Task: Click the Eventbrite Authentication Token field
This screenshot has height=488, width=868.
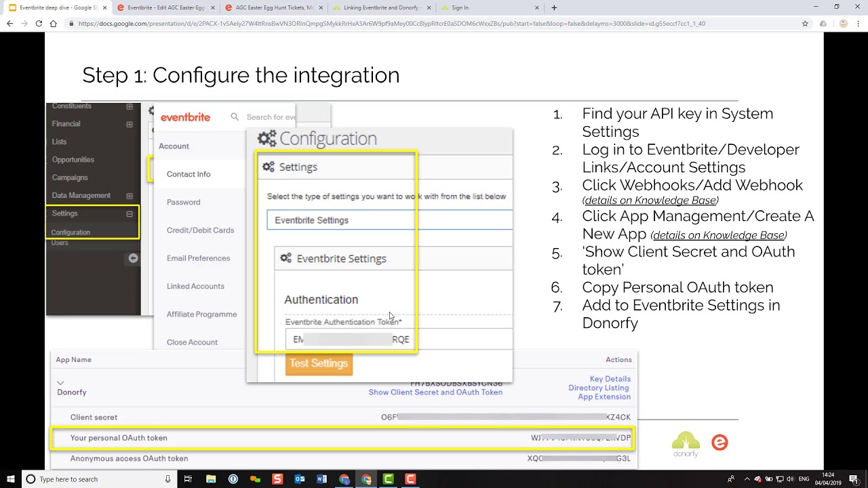Action: pos(398,339)
